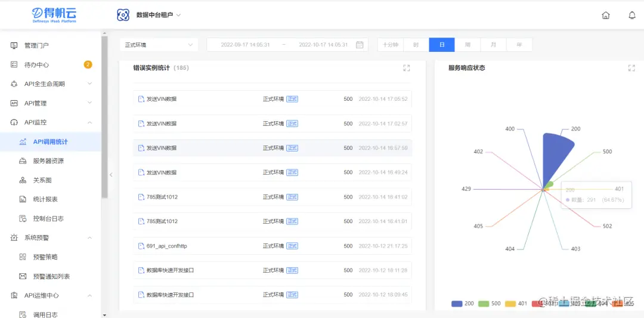This screenshot has height=318, width=644.
Task: Click the 控制台日志 menu item
Action: [51, 218]
